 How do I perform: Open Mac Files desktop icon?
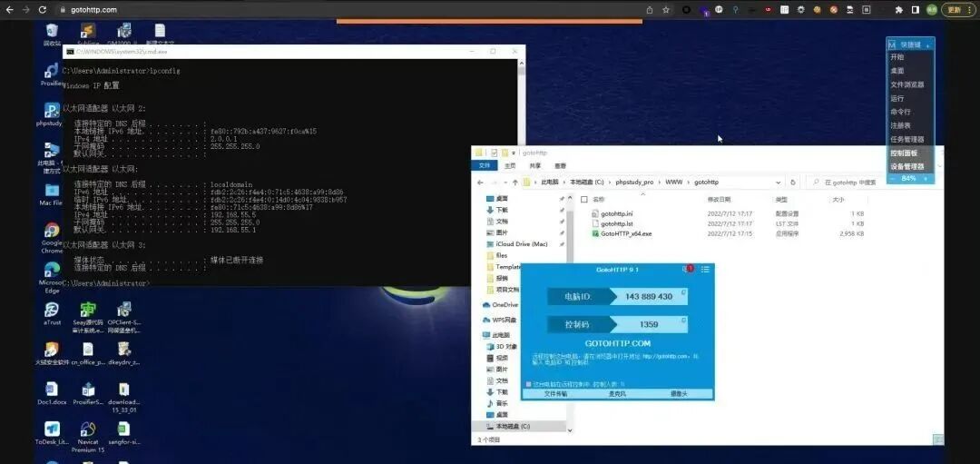point(51,194)
